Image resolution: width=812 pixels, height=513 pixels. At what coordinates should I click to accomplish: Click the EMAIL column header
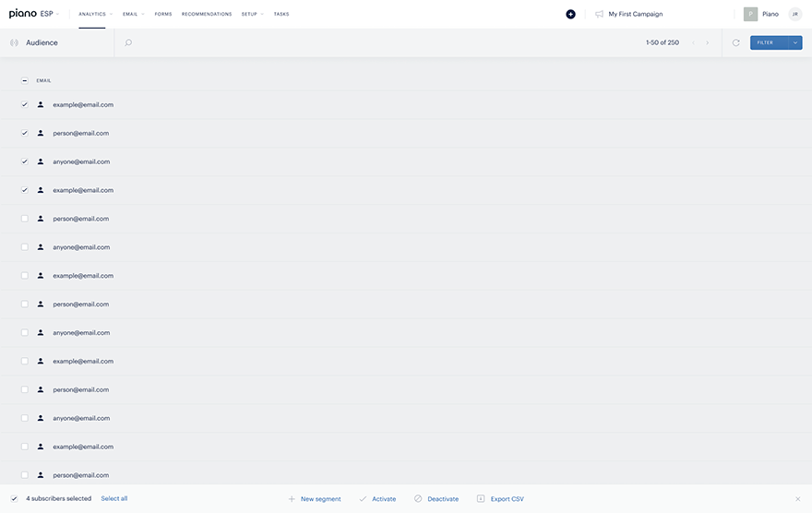[43, 81]
